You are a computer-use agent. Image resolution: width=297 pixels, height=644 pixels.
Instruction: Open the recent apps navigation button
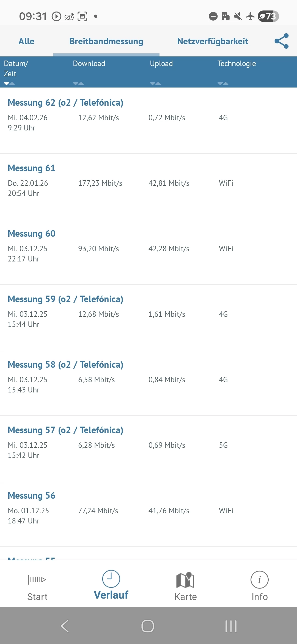(231, 626)
